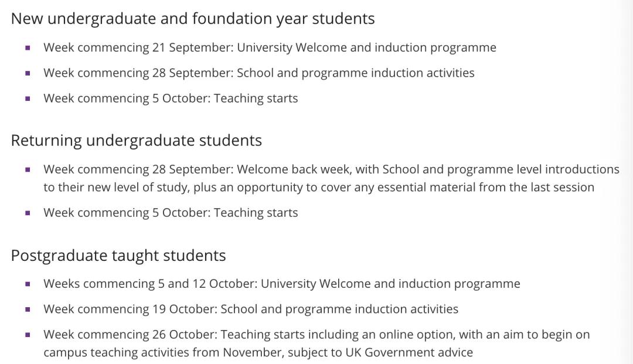
Task: Click the Weeks commencing 5 and 12 October text
Action: pyautogui.click(x=281, y=284)
